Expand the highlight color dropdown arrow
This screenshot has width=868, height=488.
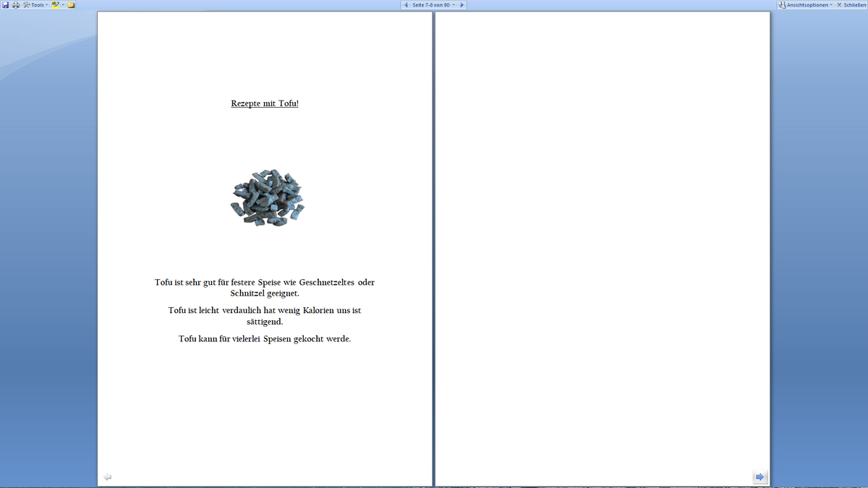point(63,5)
